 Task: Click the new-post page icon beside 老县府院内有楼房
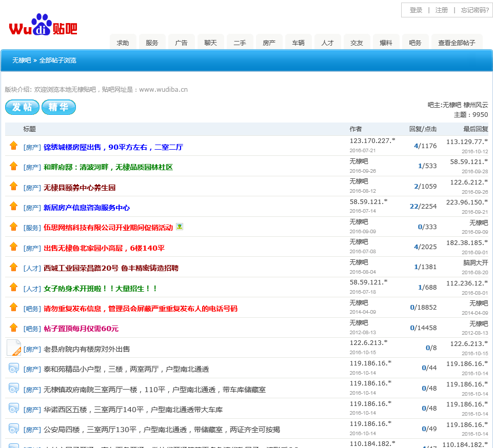14,348
